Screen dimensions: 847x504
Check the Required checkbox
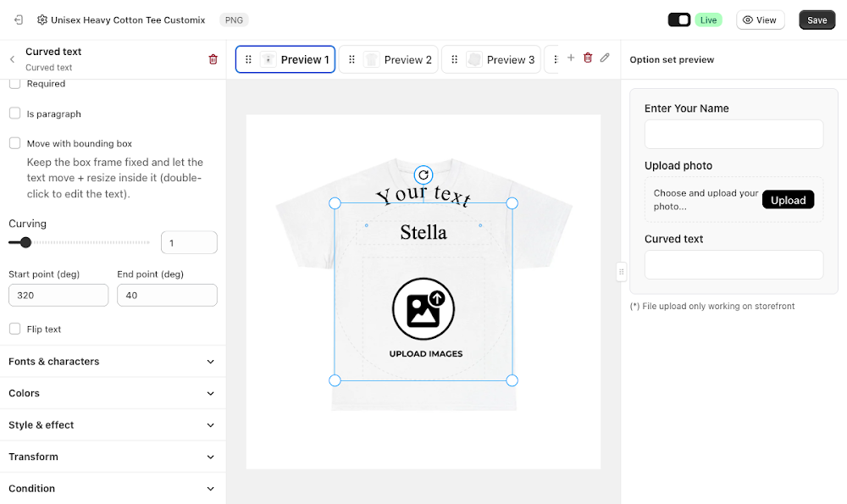click(15, 84)
